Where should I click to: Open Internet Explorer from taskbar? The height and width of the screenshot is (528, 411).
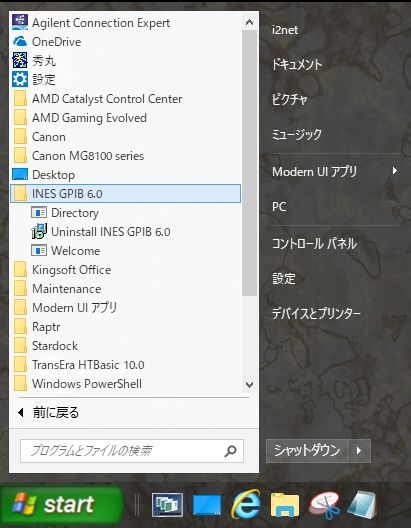point(246,505)
